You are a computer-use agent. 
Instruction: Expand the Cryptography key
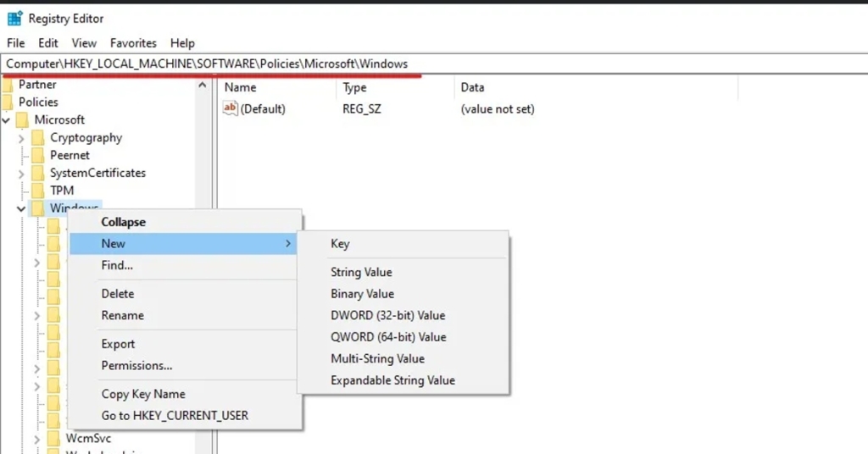pos(21,138)
